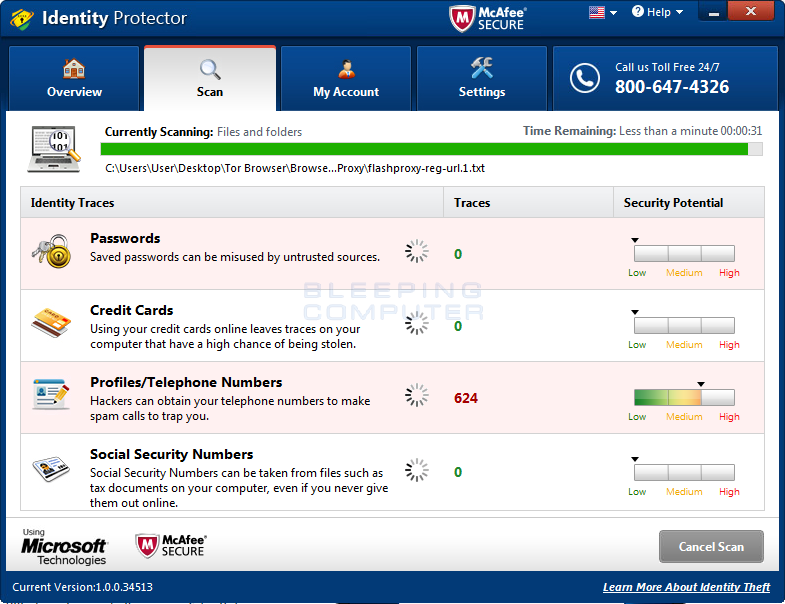Click the Identity Protector shield logo
This screenshot has height=604, width=785.
click(x=22, y=19)
